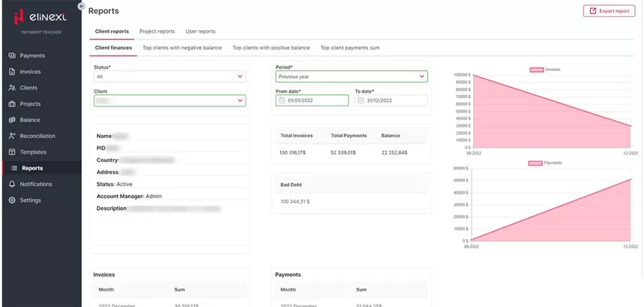This screenshot has width=644, height=307.
Task: Click the Invoices chart area
Action: tap(552, 111)
